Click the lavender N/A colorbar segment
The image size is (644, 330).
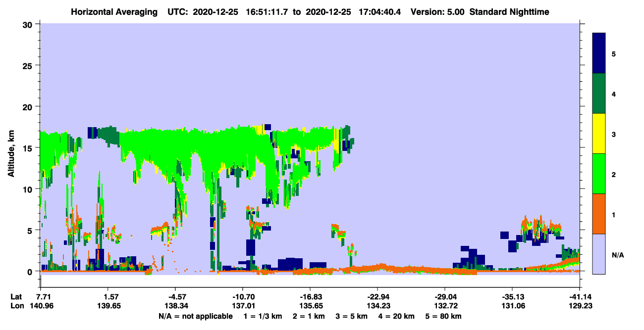(599, 254)
